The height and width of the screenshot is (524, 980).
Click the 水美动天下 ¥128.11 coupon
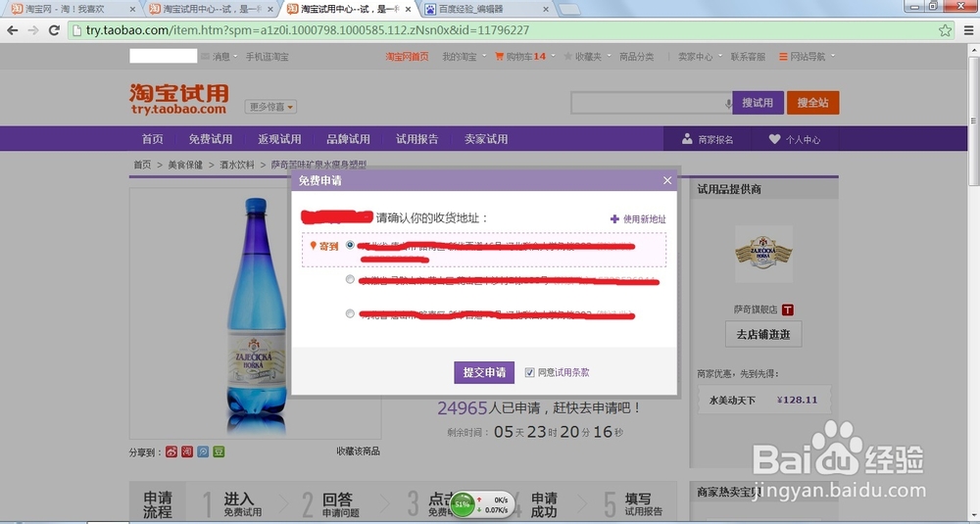point(764,400)
